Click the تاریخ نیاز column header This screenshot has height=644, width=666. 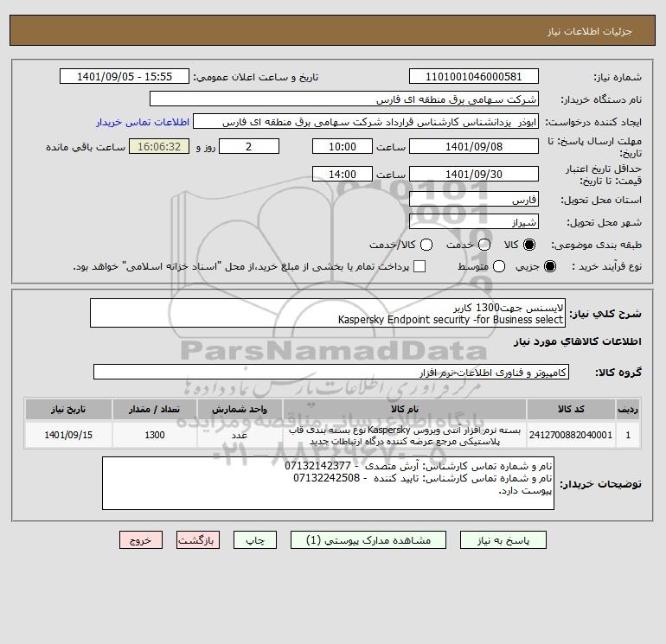[68, 409]
